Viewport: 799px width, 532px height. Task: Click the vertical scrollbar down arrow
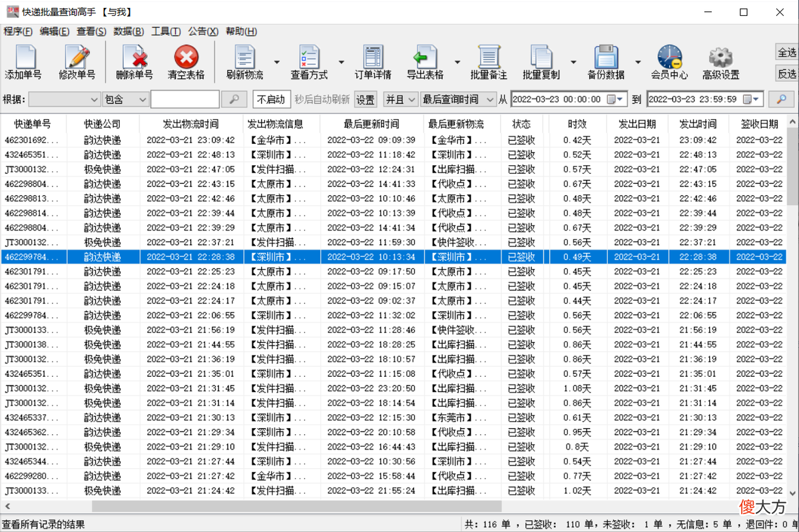[x=792, y=495]
